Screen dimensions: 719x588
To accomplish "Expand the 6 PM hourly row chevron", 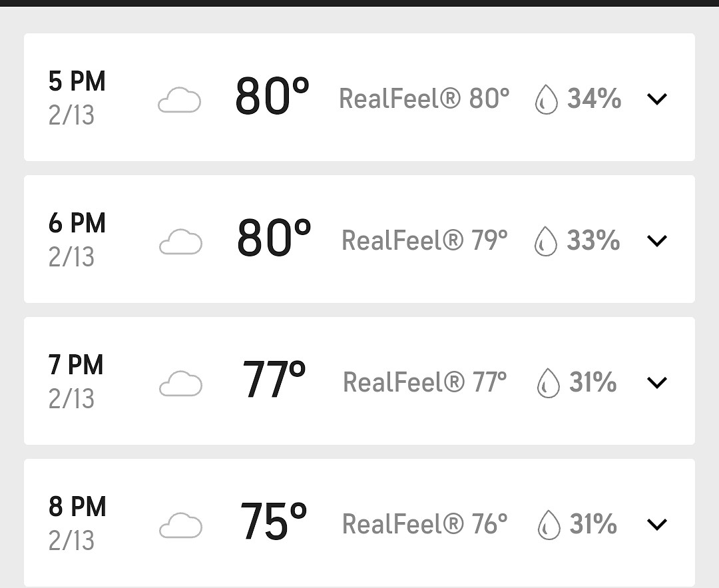I will pyautogui.click(x=656, y=241).
